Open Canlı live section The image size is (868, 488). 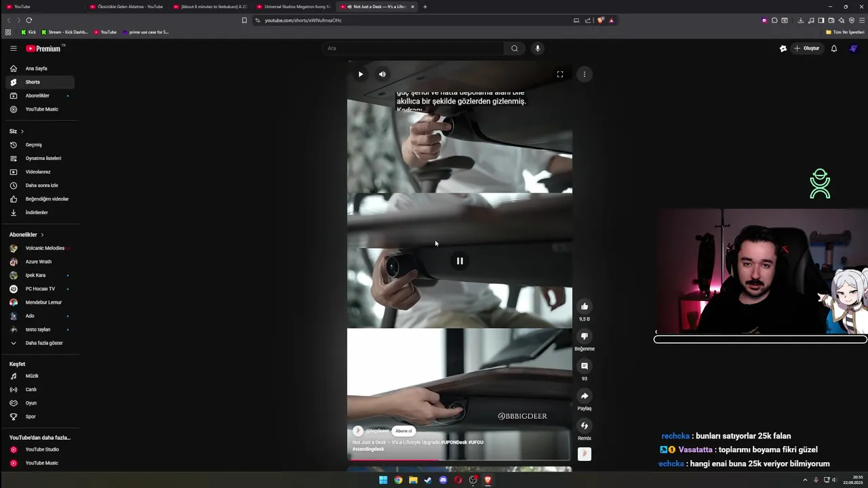(40, 390)
